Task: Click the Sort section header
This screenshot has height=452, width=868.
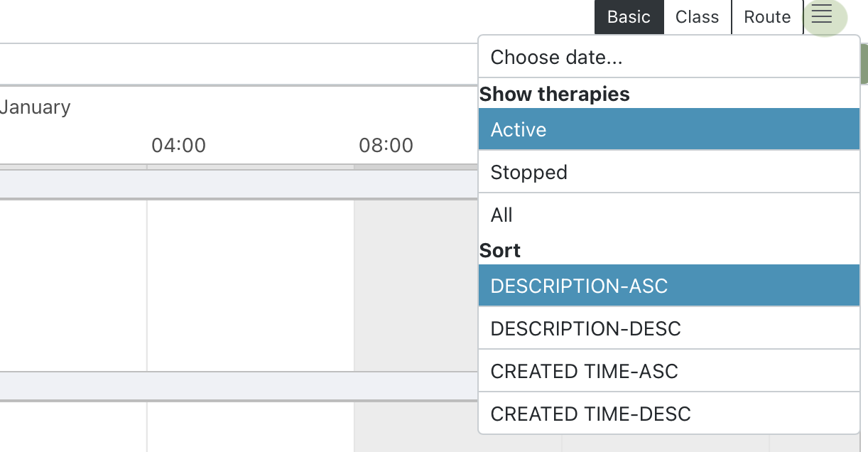Action: [x=500, y=250]
